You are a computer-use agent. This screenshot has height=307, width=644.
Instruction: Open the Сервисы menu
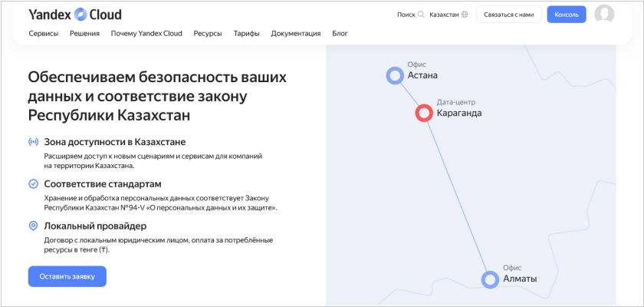tap(44, 33)
